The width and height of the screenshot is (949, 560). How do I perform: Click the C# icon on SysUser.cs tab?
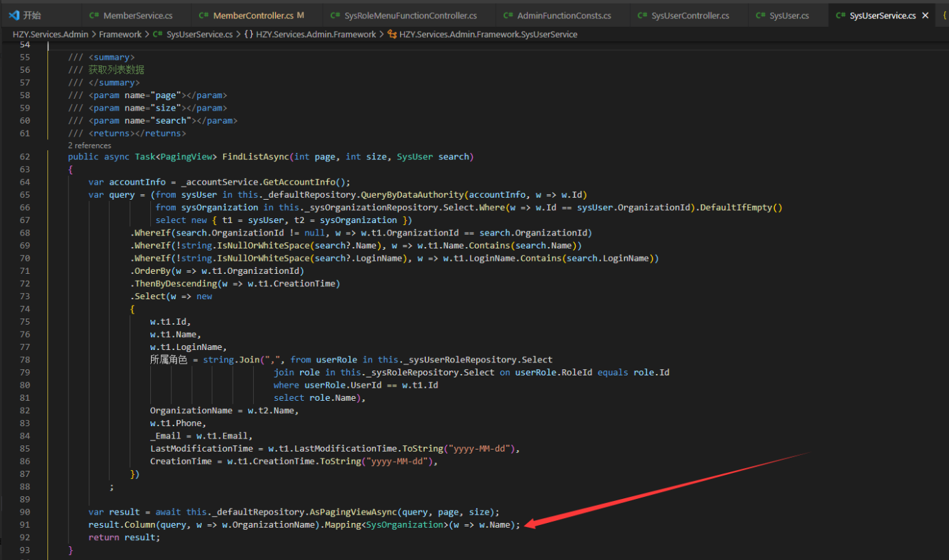point(760,15)
